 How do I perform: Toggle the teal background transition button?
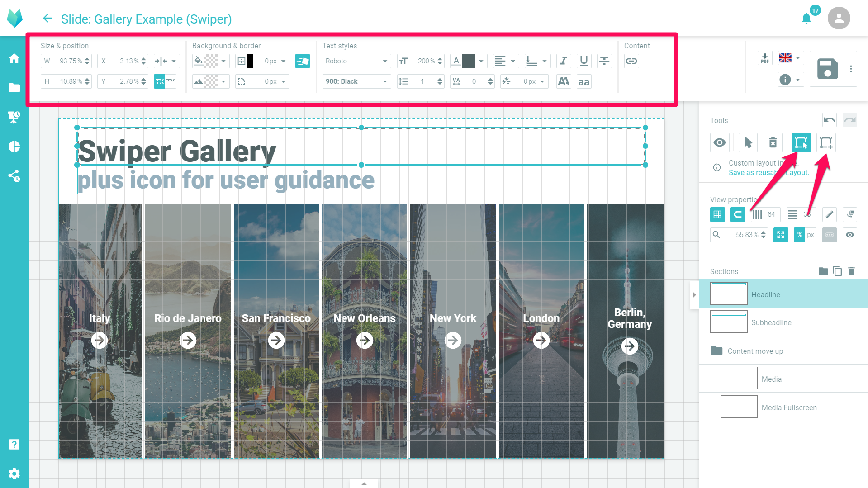click(302, 61)
